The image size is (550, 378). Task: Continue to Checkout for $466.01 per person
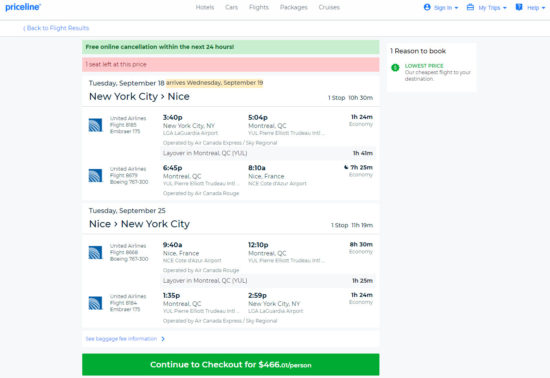coord(230,364)
